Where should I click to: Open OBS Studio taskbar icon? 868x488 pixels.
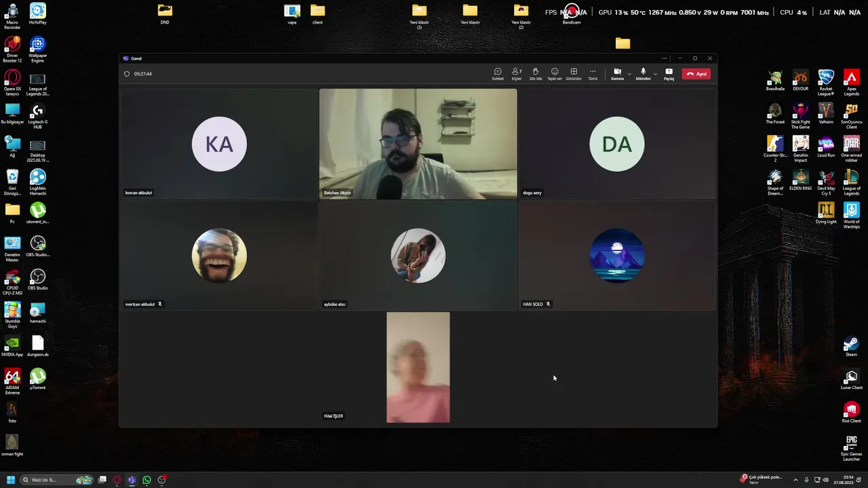click(x=161, y=480)
